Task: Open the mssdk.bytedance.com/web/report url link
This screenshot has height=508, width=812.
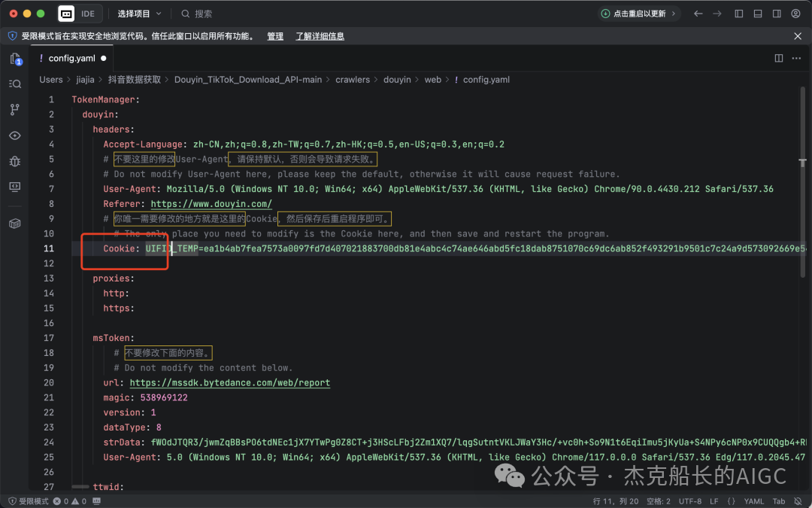Action: [230, 382]
